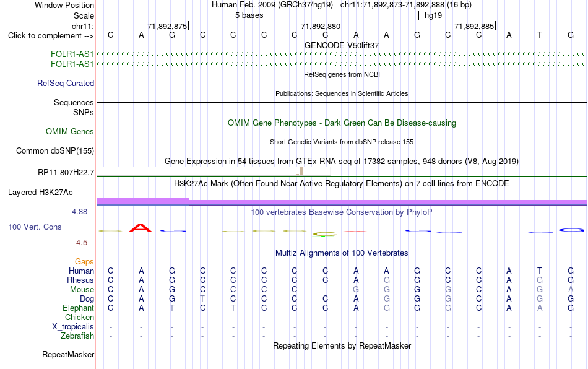Click the Layered H3K27Ac label
Viewport: 588px width, 369px height.
pos(40,193)
